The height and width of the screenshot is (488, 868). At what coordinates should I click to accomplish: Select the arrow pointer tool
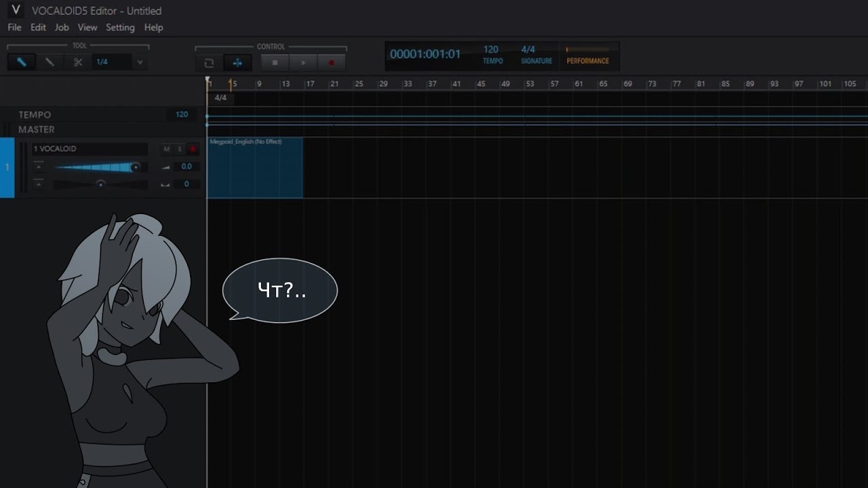(x=22, y=62)
